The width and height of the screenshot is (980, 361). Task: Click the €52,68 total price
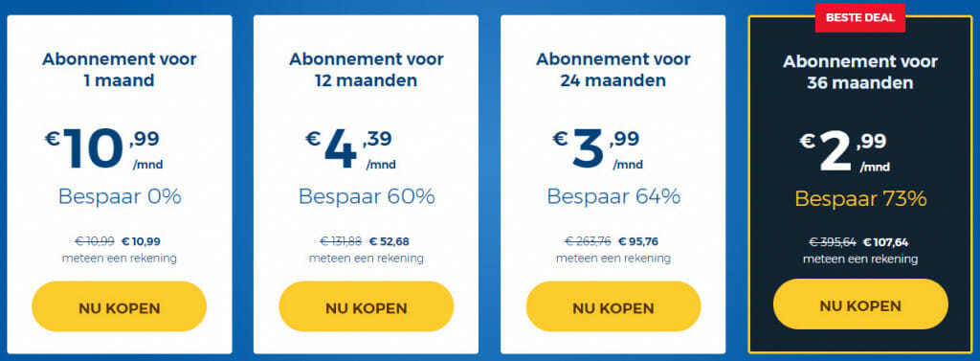[x=390, y=241]
